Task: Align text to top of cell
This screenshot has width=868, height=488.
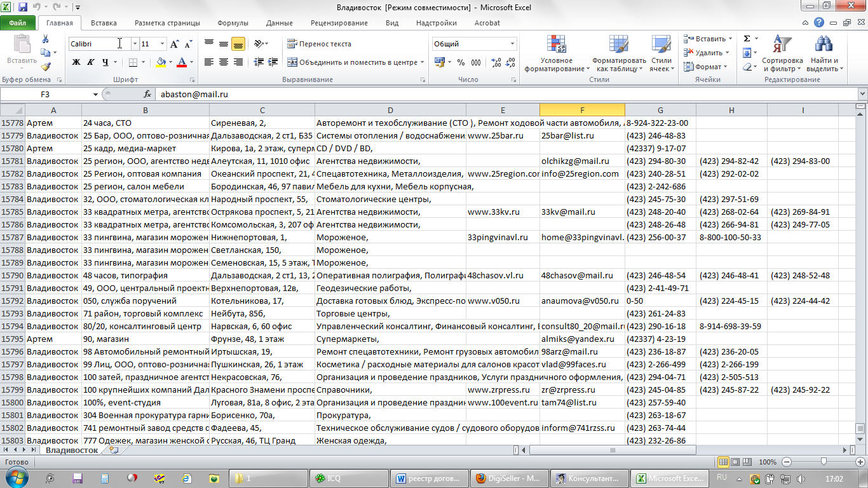Action: click(209, 44)
